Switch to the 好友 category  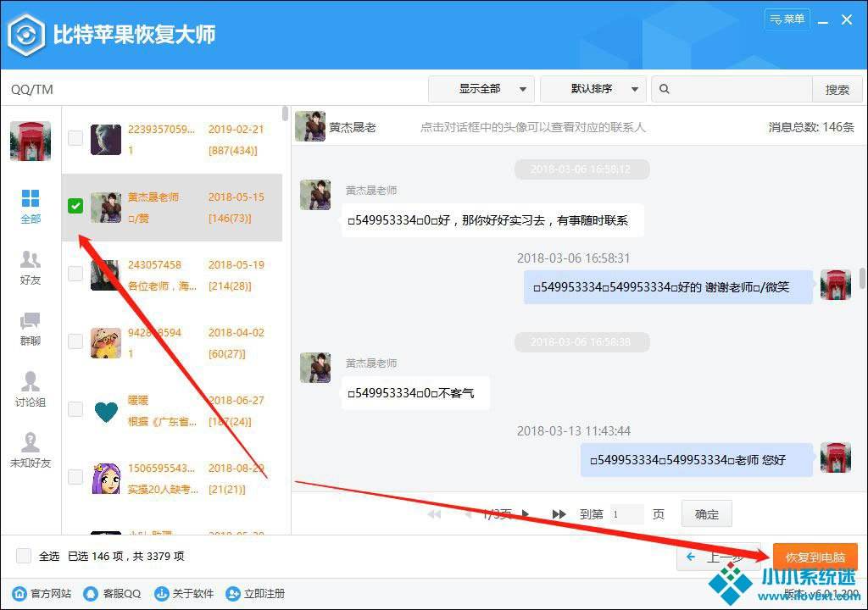pyautogui.click(x=31, y=268)
